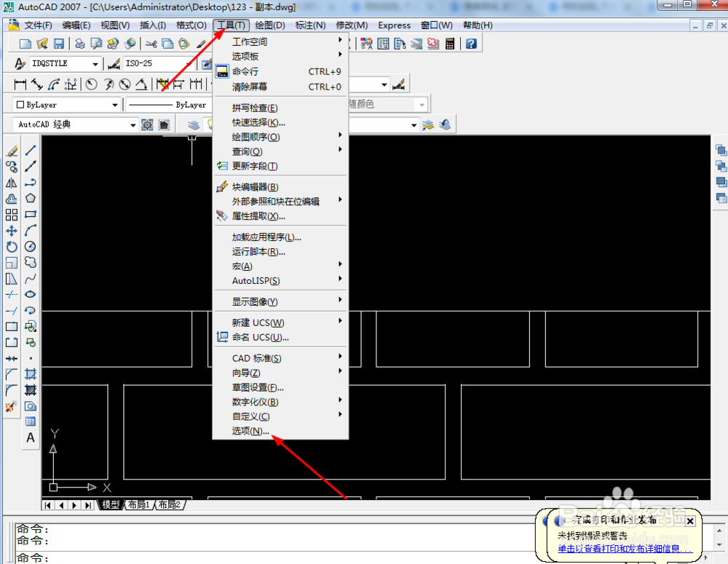Screen dimensions: 728x564
Task: Select the Polygon draw tool
Action: [x=31, y=198]
